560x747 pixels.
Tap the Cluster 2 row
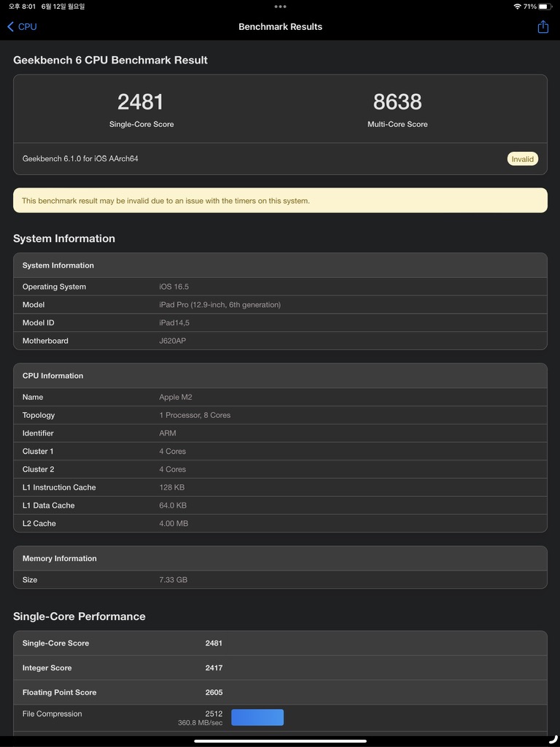click(280, 469)
